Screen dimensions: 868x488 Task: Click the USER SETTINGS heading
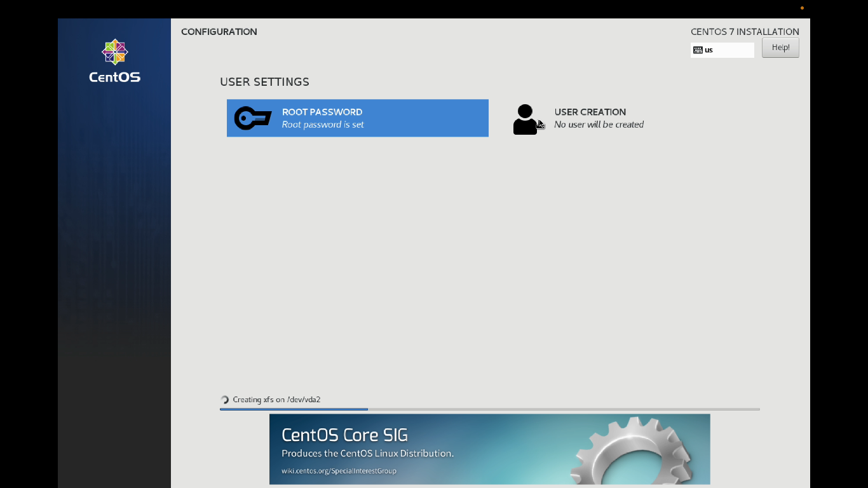[264, 82]
